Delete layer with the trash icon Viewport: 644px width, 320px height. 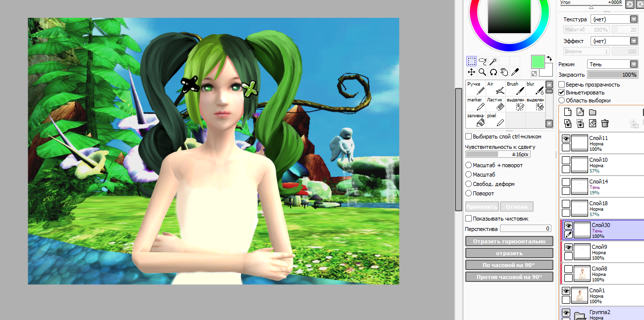coord(604,124)
